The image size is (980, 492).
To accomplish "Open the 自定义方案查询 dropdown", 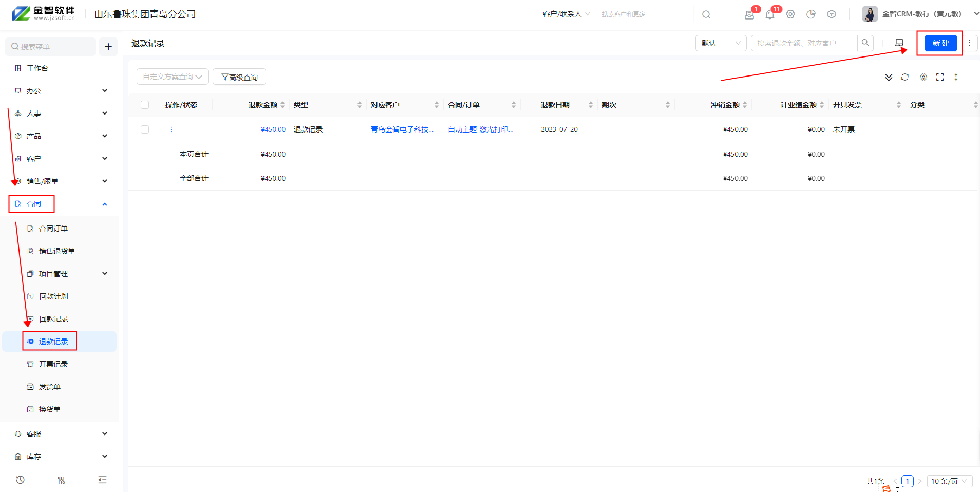I will 172,77.
